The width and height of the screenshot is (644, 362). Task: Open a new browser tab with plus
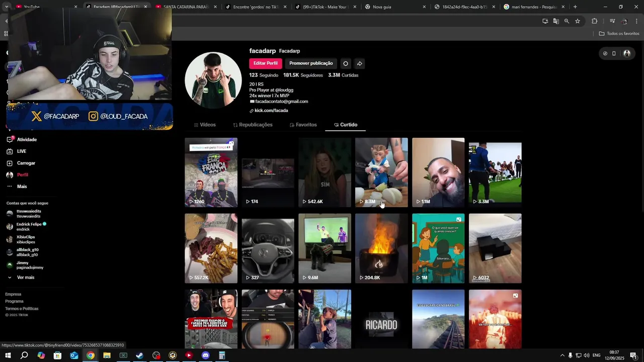point(575,7)
